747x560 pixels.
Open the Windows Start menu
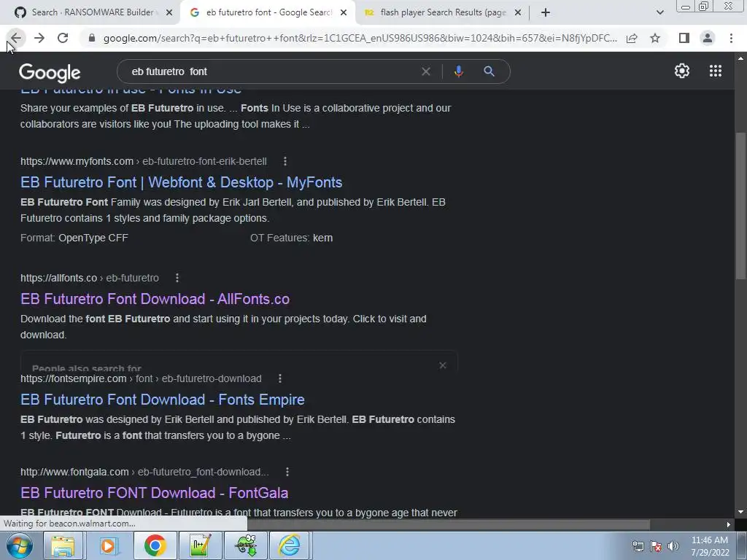click(x=19, y=545)
